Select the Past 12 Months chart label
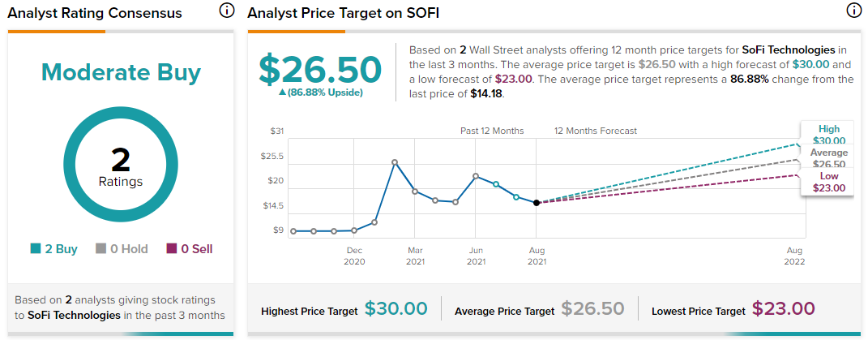The width and height of the screenshot is (868, 340). [492, 131]
